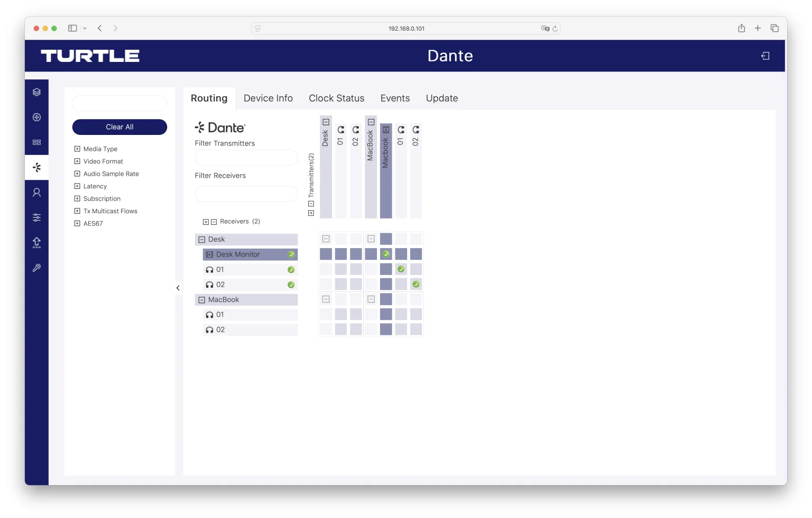Expand Subscription filter
The image size is (812, 518).
77,198
